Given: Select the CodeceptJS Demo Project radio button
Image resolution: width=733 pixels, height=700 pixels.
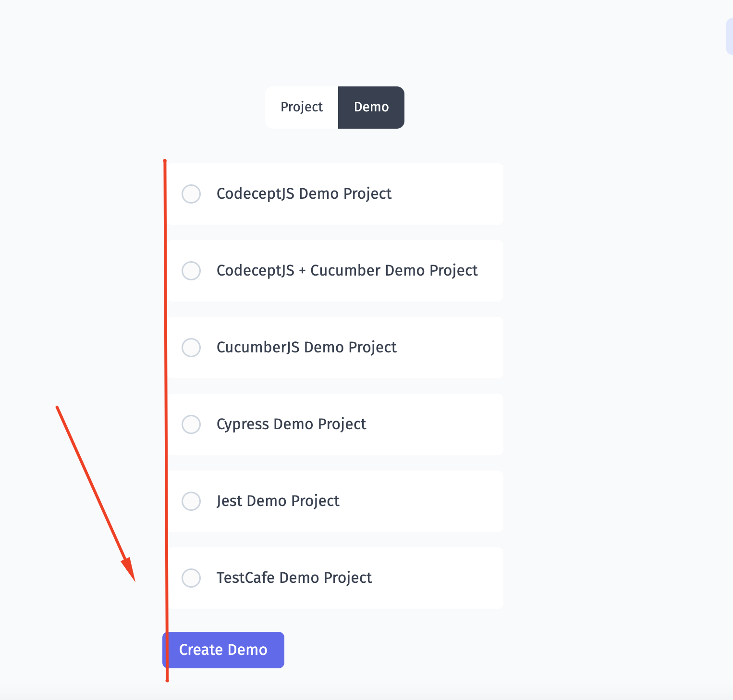Looking at the screenshot, I should click(x=191, y=194).
